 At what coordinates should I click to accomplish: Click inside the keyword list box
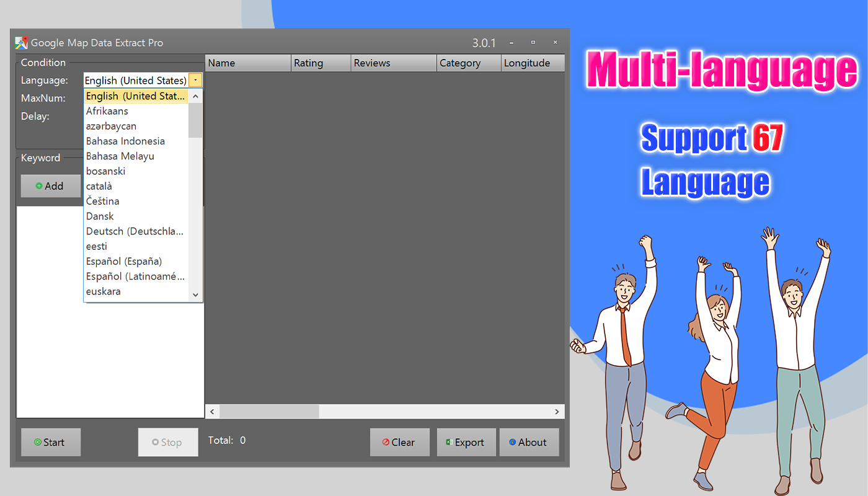point(110,312)
